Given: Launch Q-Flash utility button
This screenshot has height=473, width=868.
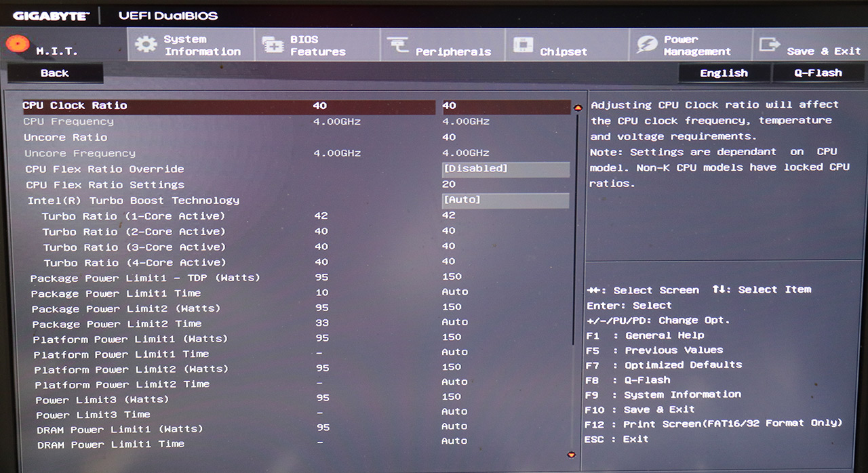Looking at the screenshot, I should (x=818, y=73).
